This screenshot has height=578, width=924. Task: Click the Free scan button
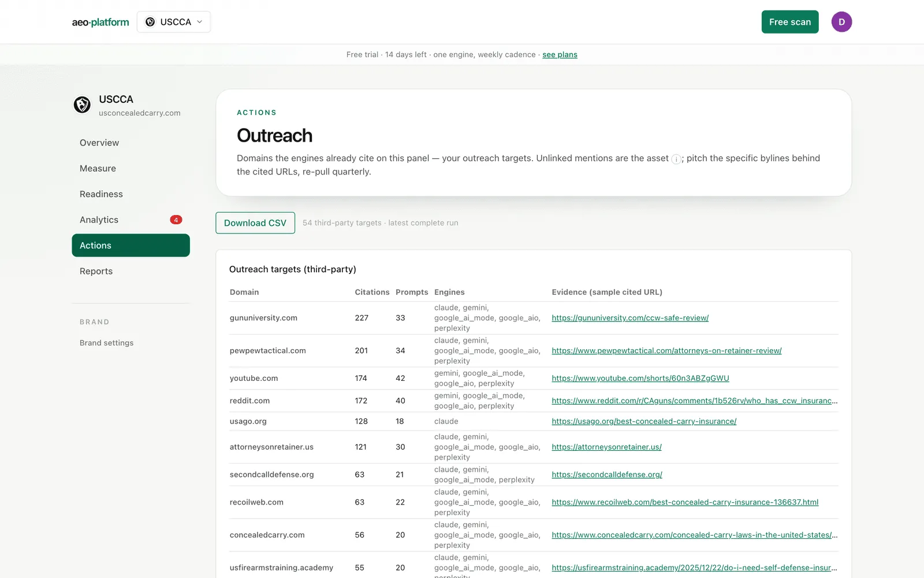(x=789, y=22)
